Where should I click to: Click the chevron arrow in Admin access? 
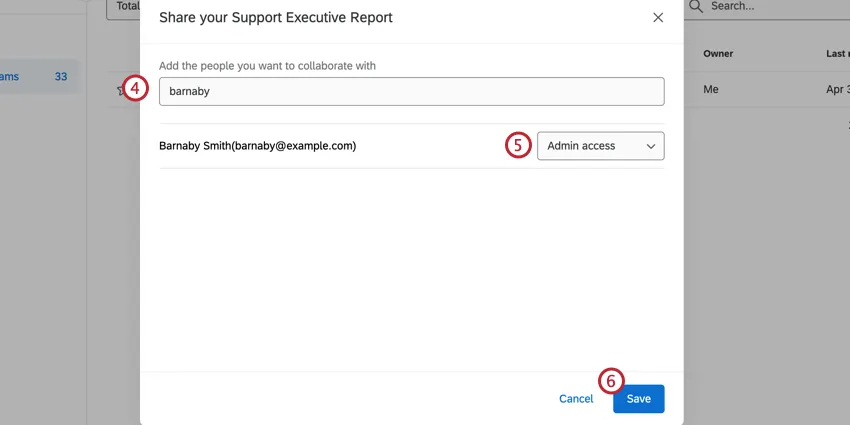pyautogui.click(x=650, y=146)
